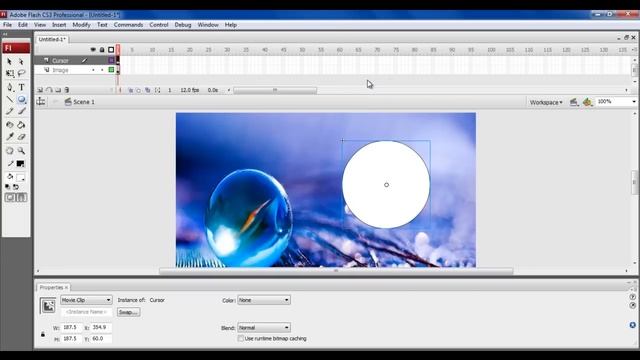This screenshot has width=640, height=360.
Task: Toggle outline square of Image layer
Action: tap(111, 70)
